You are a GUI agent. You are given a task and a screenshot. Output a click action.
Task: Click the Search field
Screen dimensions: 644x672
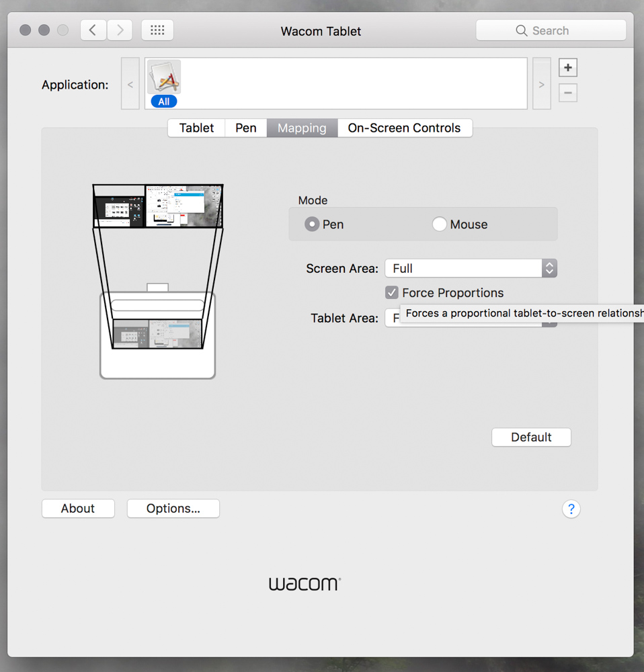551,30
